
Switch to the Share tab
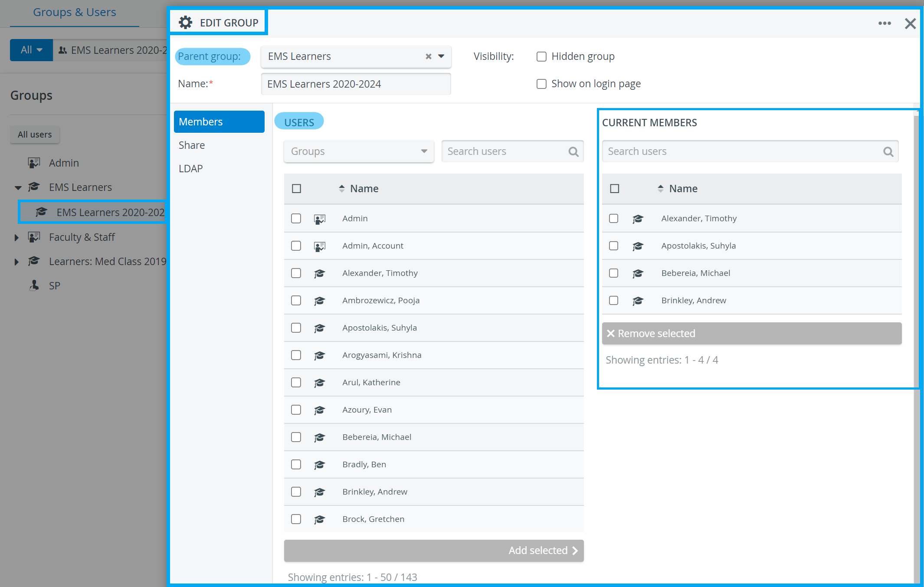coord(192,145)
